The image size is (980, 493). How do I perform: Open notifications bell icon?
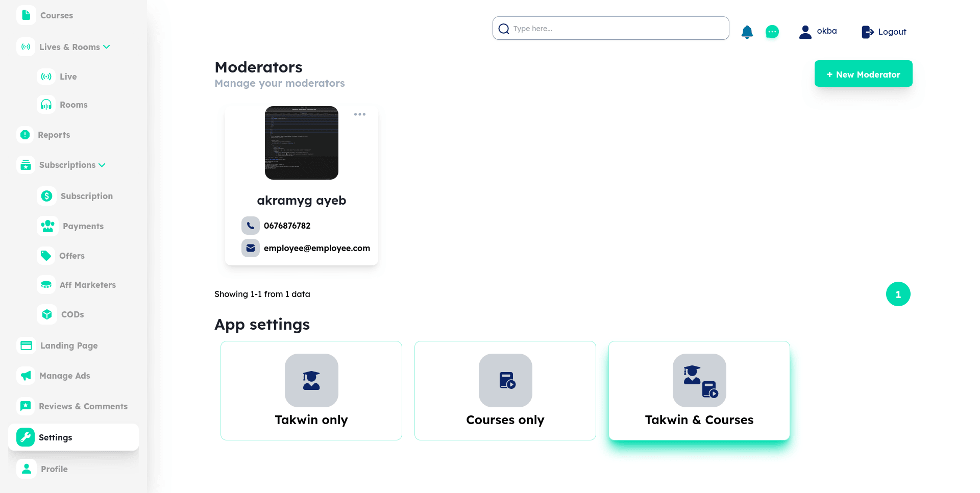coord(747,32)
